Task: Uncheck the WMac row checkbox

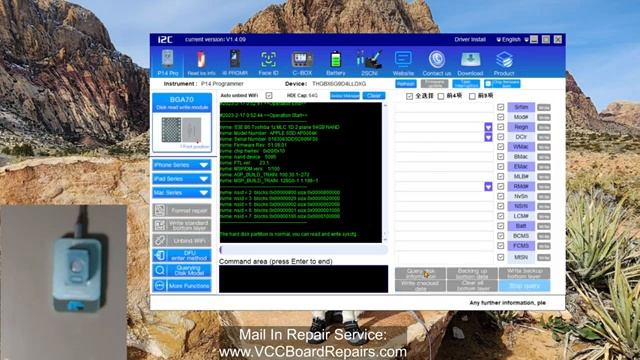Action: [500, 147]
